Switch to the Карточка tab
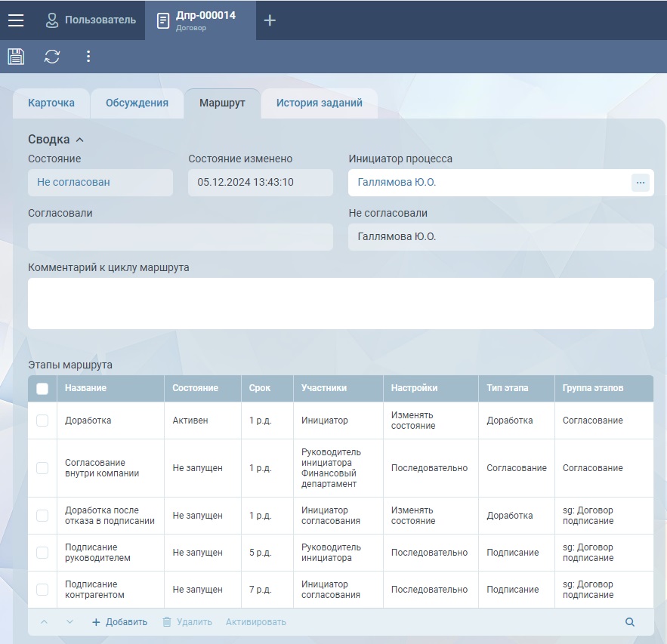Image resolution: width=667 pixels, height=644 pixels. pyautogui.click(x=51, y=103)
